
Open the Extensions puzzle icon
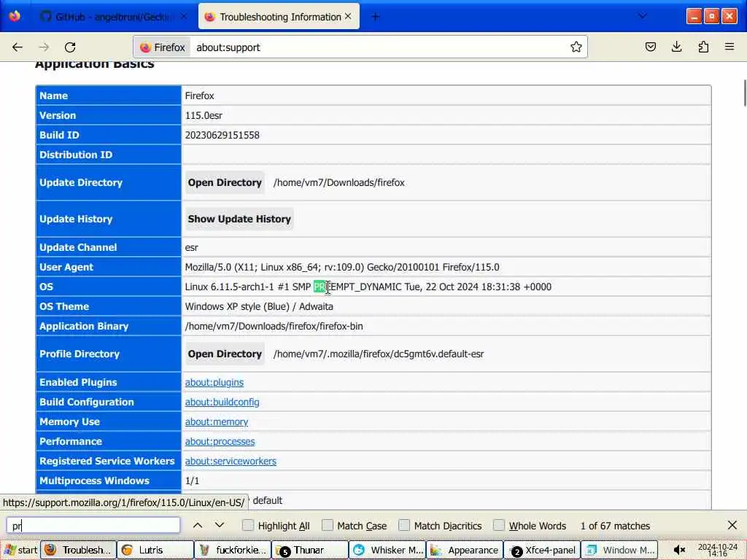pyautogui.click(x=703, y=47)
